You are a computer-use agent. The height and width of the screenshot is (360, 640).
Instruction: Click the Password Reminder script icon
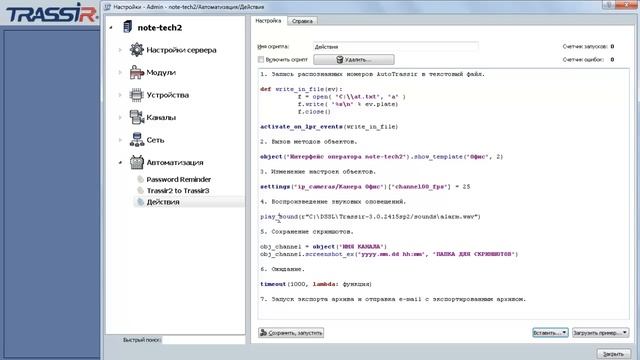tap(140, 179)
